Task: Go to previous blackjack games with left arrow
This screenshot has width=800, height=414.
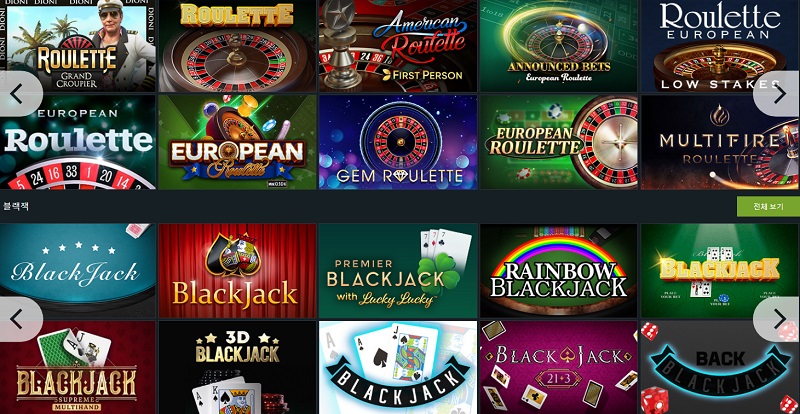Action: tap(19, 320)
